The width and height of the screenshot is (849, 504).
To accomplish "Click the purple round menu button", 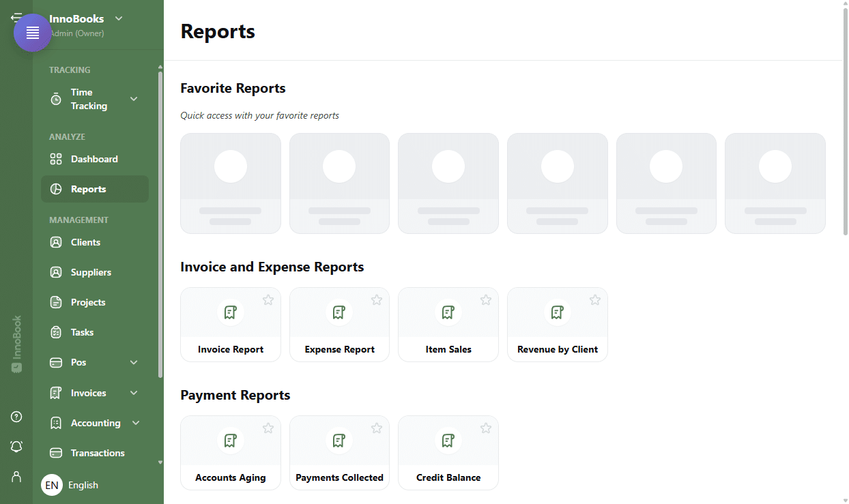I will pyautogui.click(x=33, y=33).
